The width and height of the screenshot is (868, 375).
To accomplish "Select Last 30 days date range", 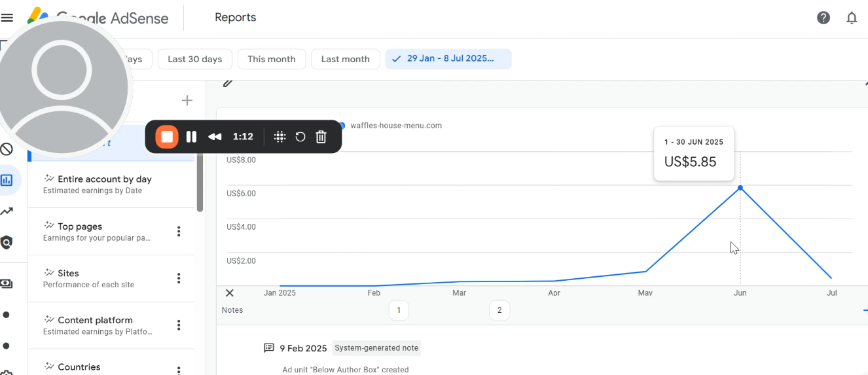I will pos(194,59).
